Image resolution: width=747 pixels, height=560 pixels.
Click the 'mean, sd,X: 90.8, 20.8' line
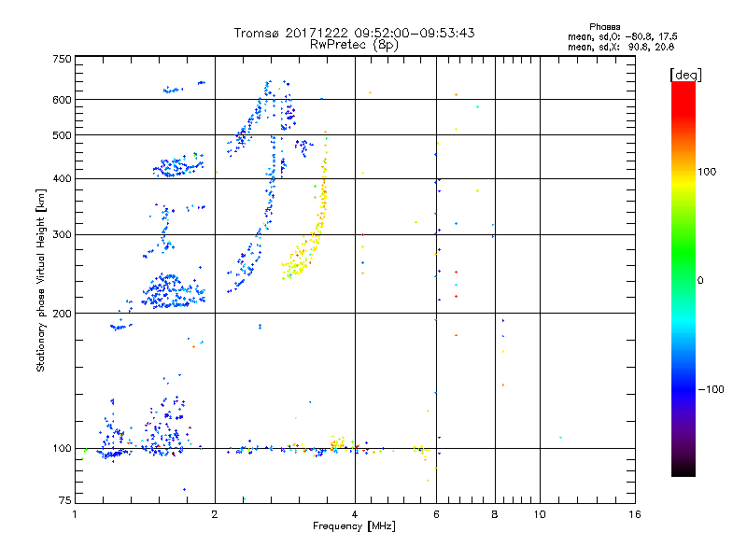(x=621, y=47)
